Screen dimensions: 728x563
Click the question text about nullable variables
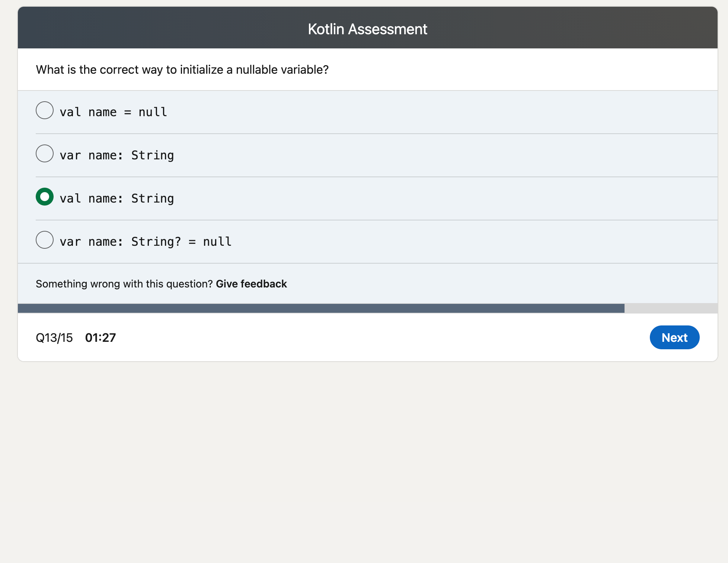[x=182, y=69]
